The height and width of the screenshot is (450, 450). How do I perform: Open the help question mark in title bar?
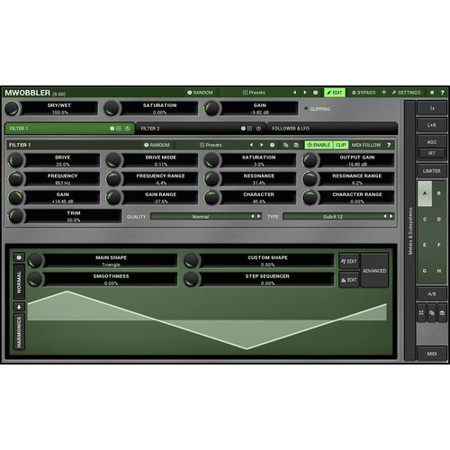(442, 93)
